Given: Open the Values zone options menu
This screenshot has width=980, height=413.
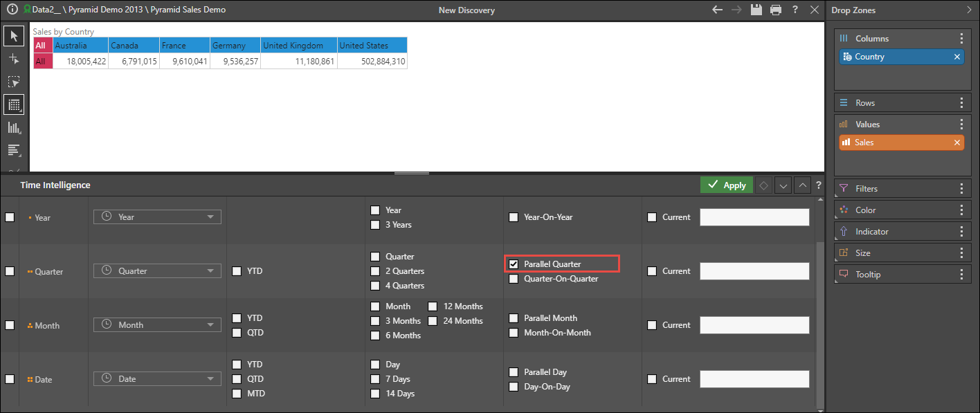Looking at the screenshot, I should pyautogui.click(x=961, y=125).
